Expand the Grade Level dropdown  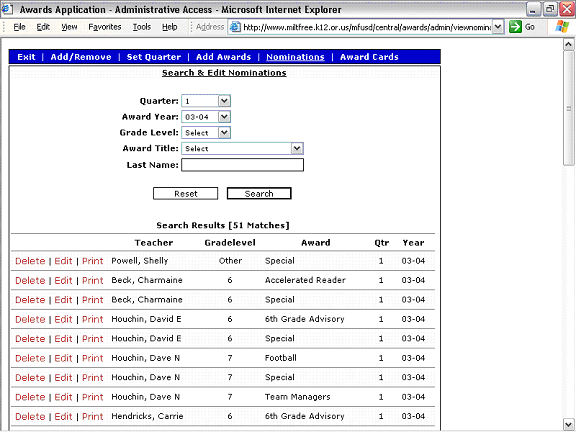[224, 133]
